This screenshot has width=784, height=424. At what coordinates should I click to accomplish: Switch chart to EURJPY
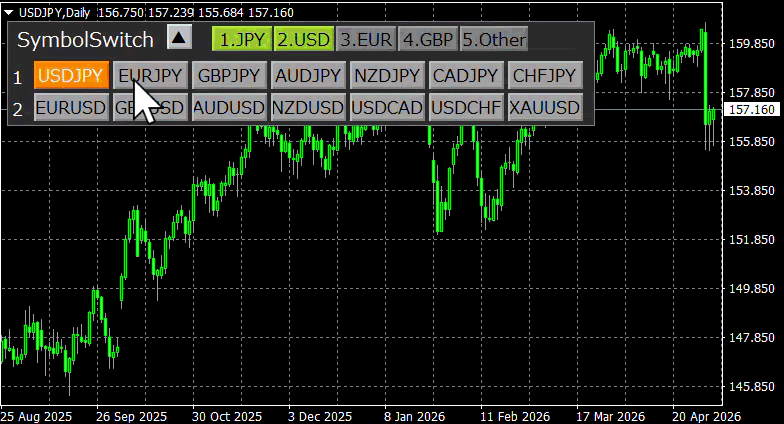[150, 76]
